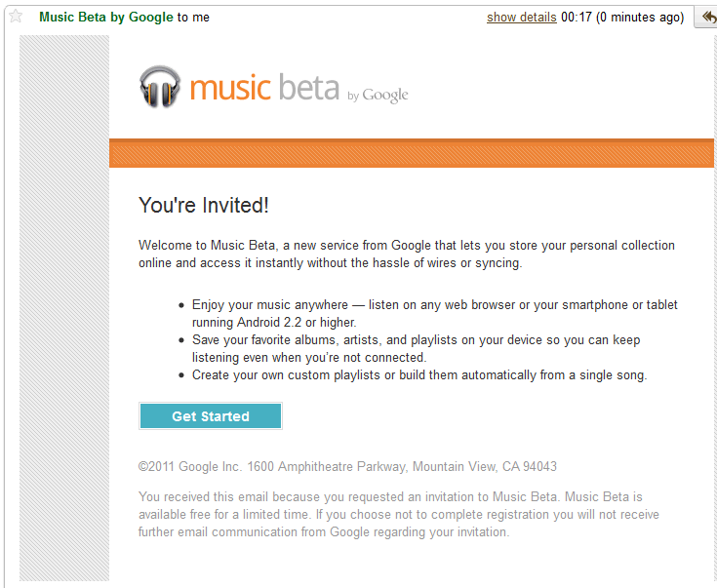
Task: Click the 'You received this email' footer
Action: pos(399,514)
